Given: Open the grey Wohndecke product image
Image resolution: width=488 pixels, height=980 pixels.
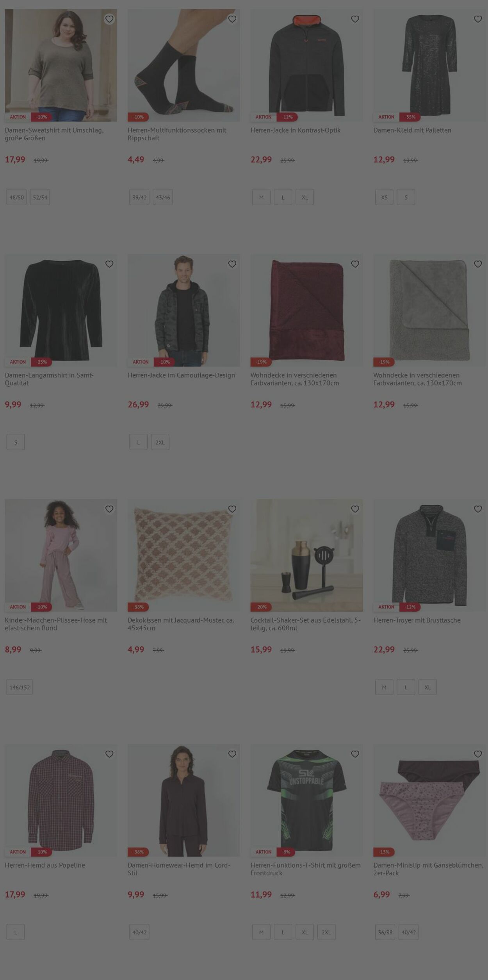Looking at the screenshot, I should point(429,311).
